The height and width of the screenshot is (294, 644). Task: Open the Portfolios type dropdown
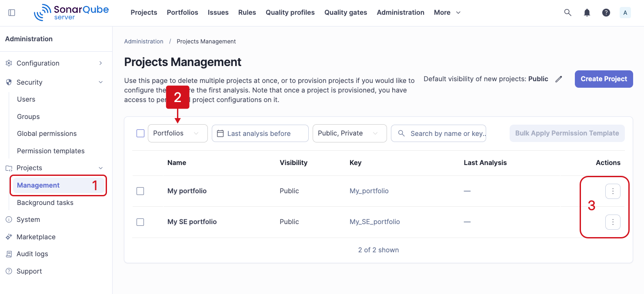pos(178,133)
